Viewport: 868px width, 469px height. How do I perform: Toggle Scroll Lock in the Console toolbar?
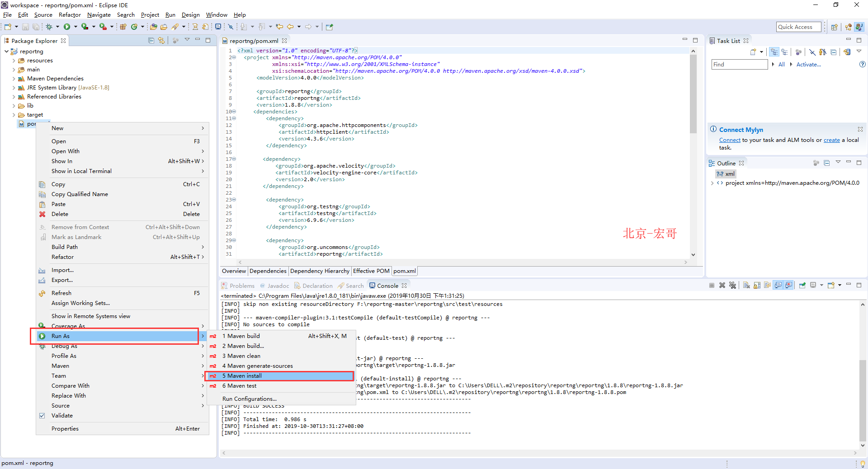click(757, 285)
